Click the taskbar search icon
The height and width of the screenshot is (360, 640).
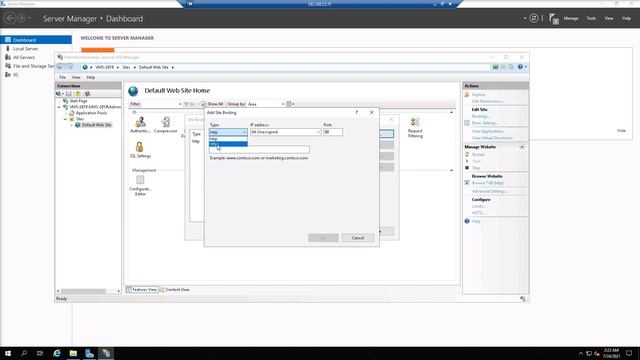(24, 353)
